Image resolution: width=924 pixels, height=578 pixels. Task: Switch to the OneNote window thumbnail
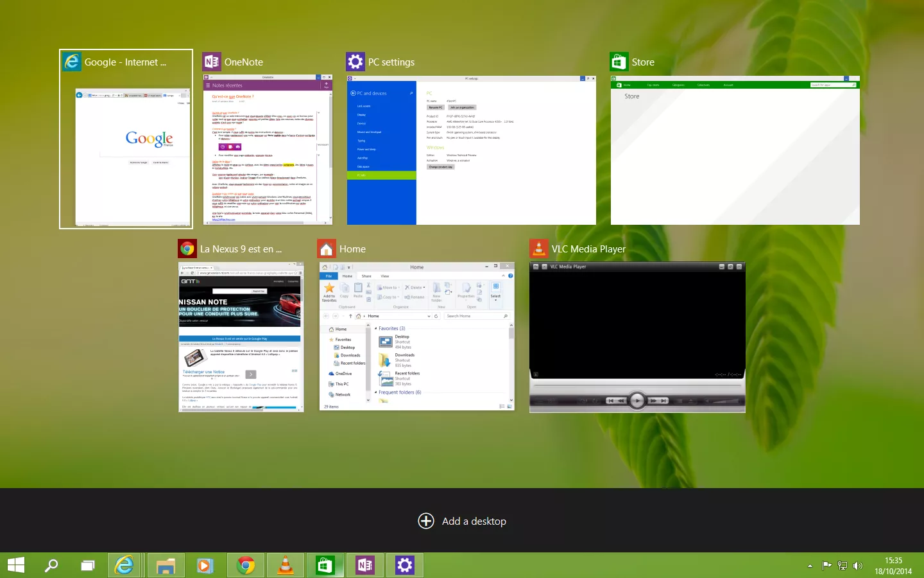[x=268, y=149]
